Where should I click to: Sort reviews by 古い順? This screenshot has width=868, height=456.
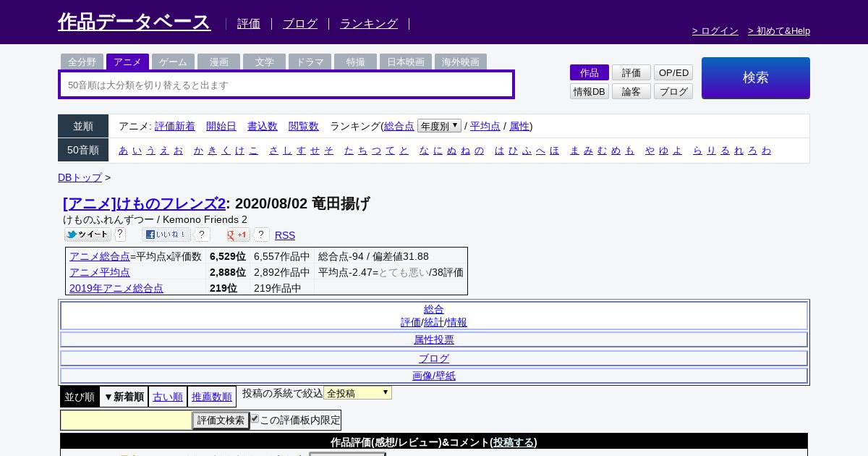168,397
